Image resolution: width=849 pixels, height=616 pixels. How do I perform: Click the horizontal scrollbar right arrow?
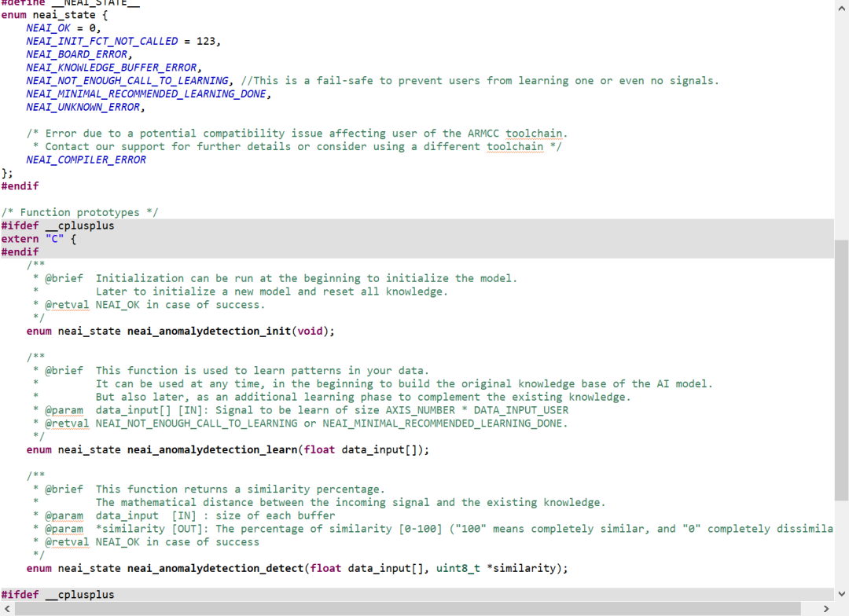click(825, 609)
